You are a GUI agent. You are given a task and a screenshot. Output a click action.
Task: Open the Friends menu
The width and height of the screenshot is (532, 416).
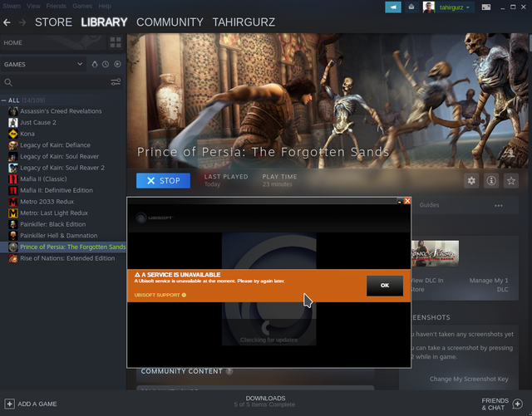click(56, 6)
